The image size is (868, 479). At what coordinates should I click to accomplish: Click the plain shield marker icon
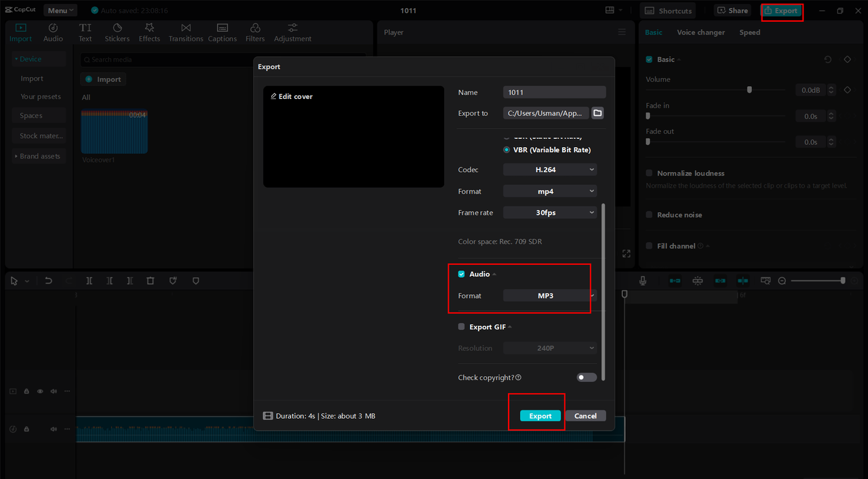[x=196, y=280]
